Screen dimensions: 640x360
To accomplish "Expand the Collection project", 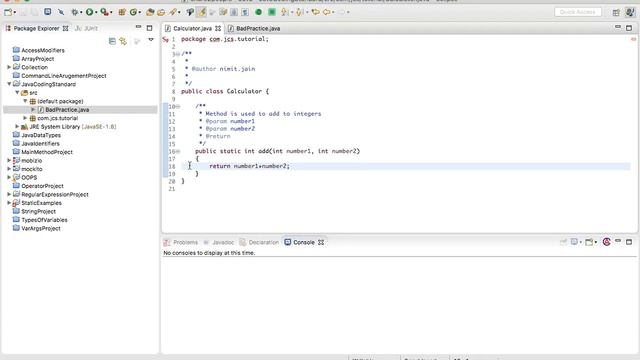I will pos(9,67).
